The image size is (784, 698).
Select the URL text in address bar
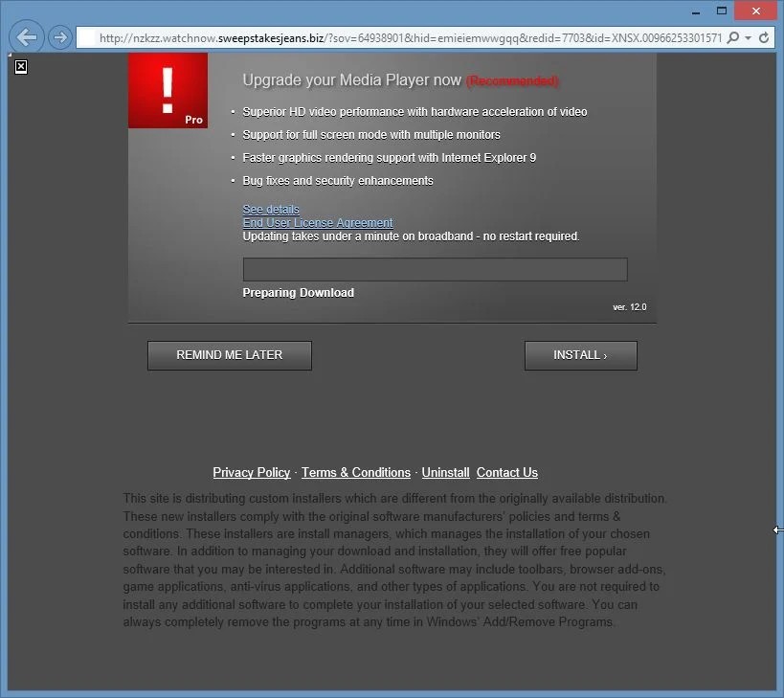tap(410, 38)
